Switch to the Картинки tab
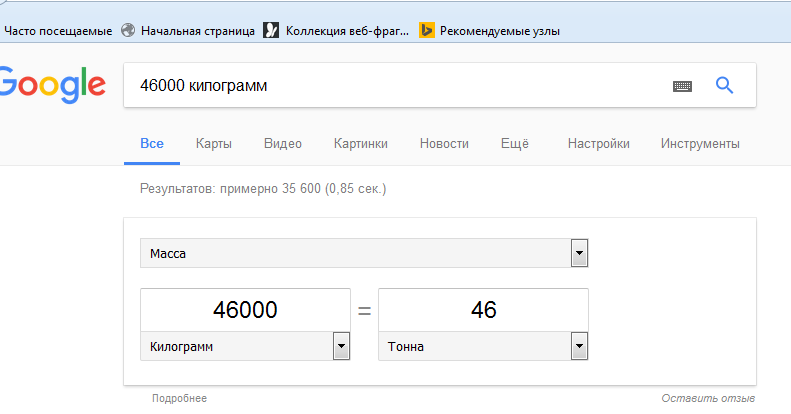791x414 pixels. (x=361, y=144)
